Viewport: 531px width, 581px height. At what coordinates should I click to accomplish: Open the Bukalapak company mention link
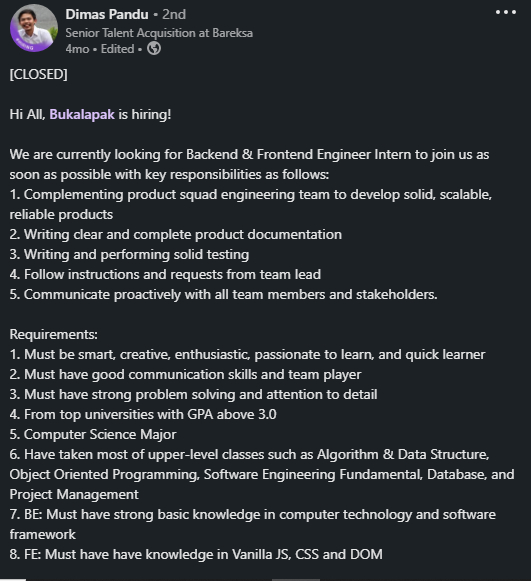point(82,114)
